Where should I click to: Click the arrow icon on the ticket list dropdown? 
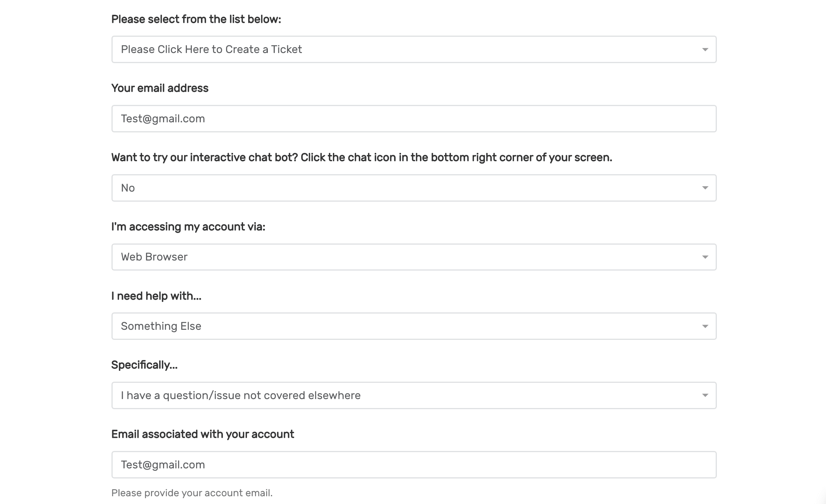[x=705, y=50]
